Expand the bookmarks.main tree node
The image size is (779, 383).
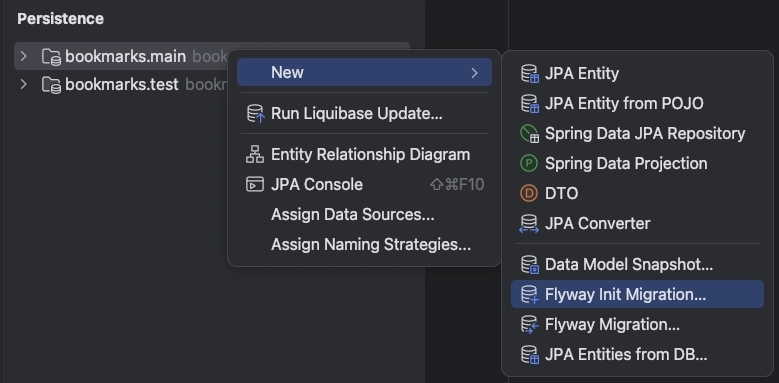(x=23, y=56)
